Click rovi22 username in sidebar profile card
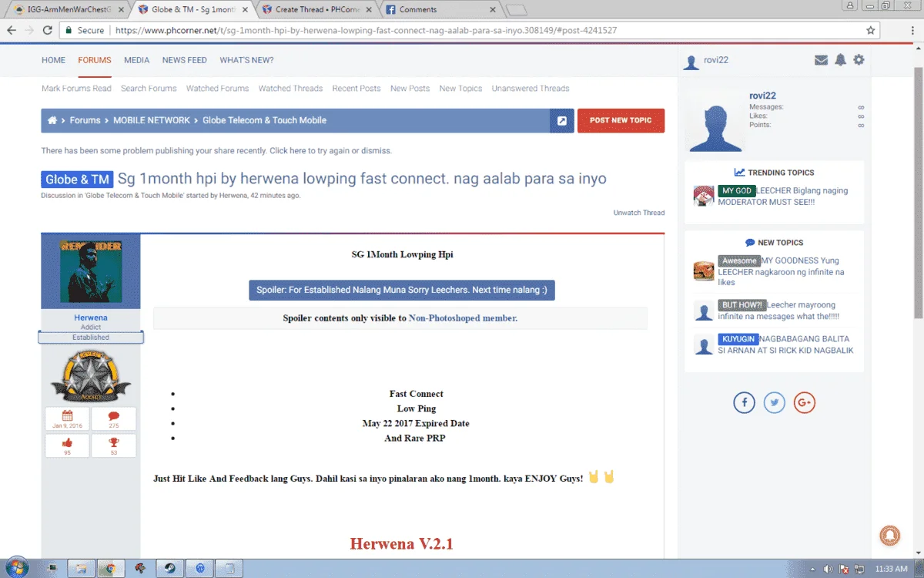This screenshot has height=578, width=924. click(x=762, y=96)
